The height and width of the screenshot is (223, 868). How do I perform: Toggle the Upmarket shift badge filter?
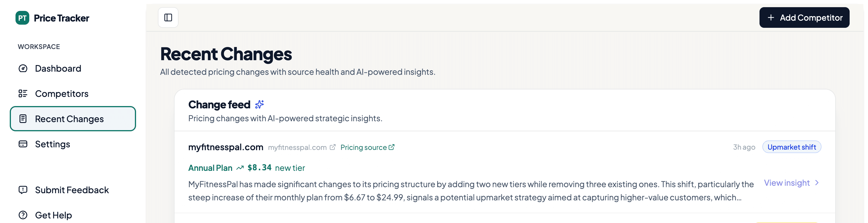(x=792, y=147)
